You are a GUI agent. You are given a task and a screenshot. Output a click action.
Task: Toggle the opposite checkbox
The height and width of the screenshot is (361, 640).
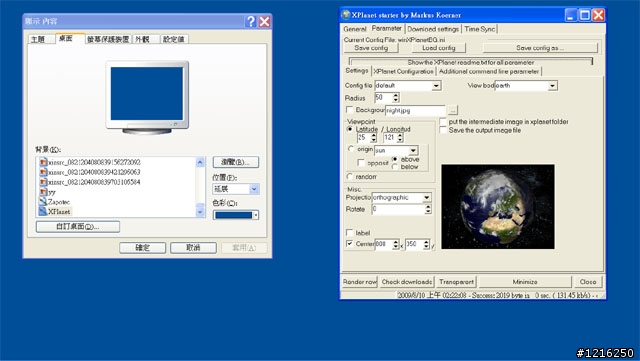(361, 163)
